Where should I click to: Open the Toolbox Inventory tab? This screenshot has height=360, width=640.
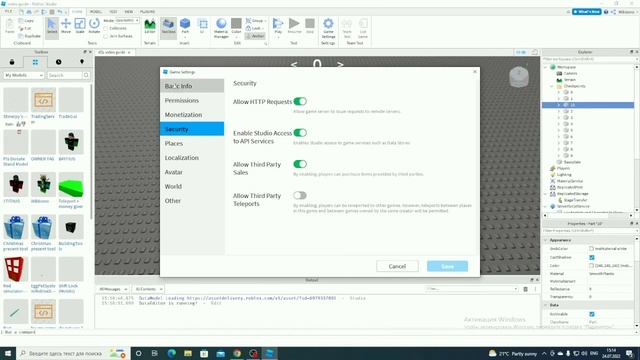pyautogui.click(x=35, y=62)
